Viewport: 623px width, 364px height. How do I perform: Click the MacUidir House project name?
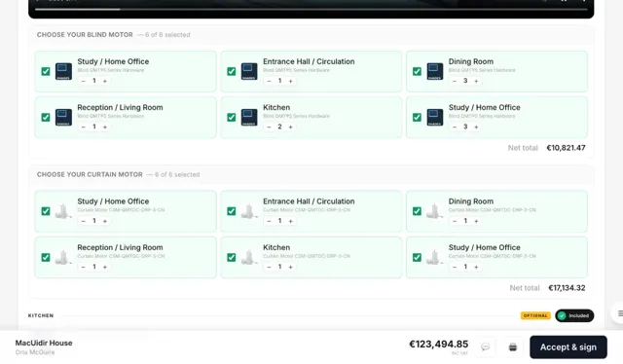pyautogui.click(x=44, y=343)
